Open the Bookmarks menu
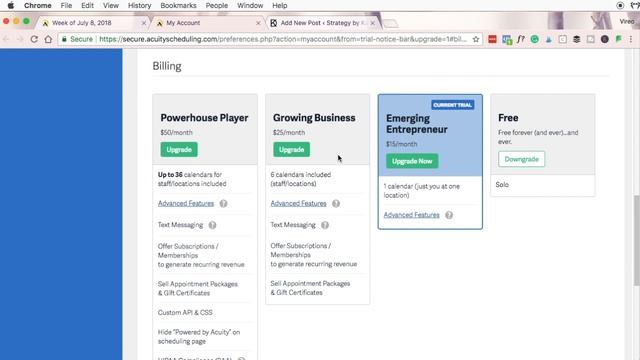The image size is (640, 360). click(178, 5)
